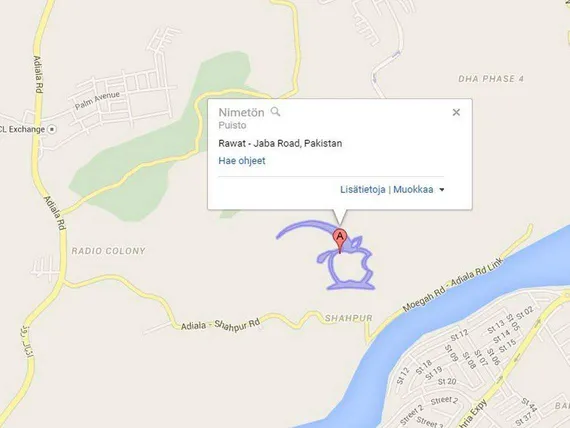
Task: Click the DHA PHASE 4 area label
Action: (x=491, y=79)
